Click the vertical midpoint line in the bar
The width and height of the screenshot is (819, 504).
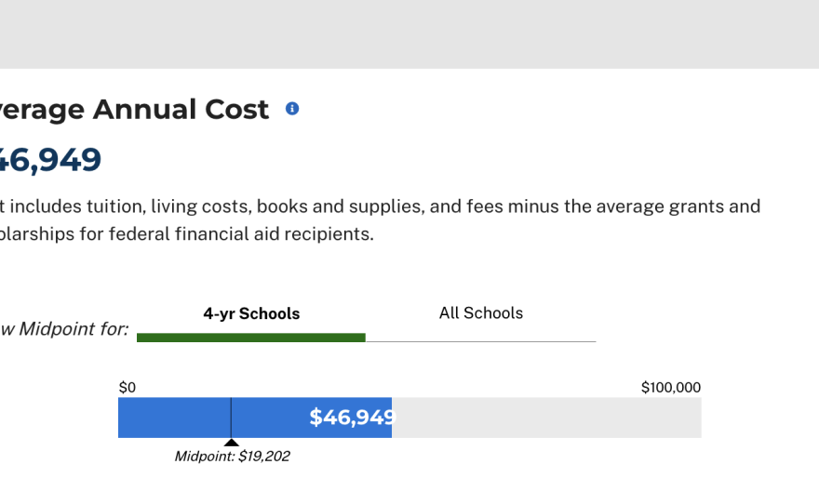(x=231, y=418)
